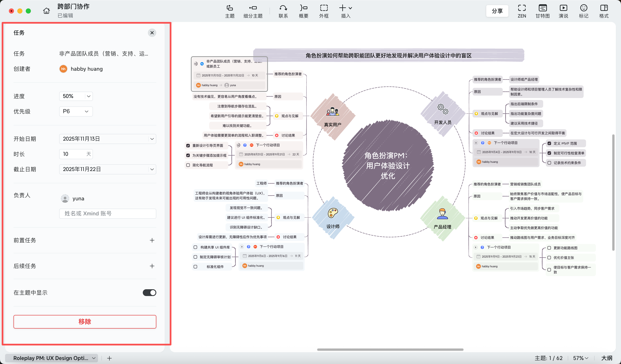Click the Home icon in title bar

pyautogui.click(x=46, y=11)
